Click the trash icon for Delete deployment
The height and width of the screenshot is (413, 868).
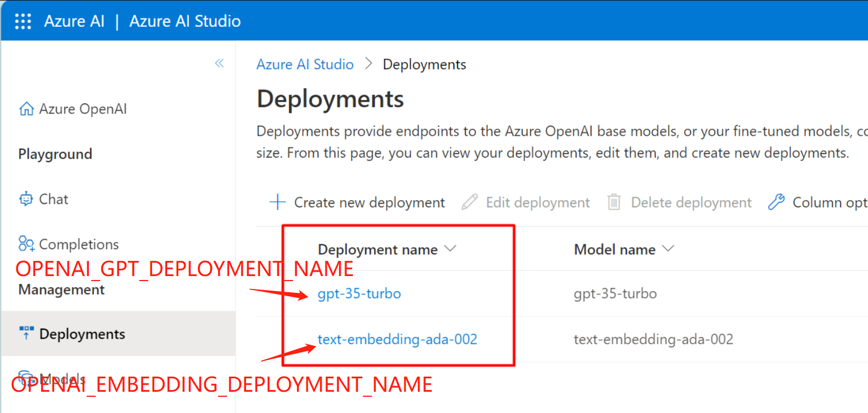[614, 202]
